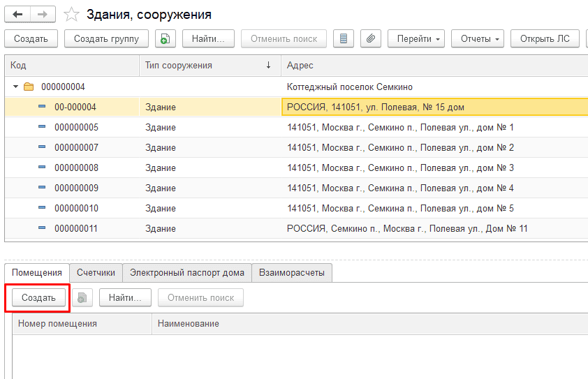The height and width of the screenshot is (379, 588).
Task: Click the Открыть ЛС button
Action: (x=544, y=39)
